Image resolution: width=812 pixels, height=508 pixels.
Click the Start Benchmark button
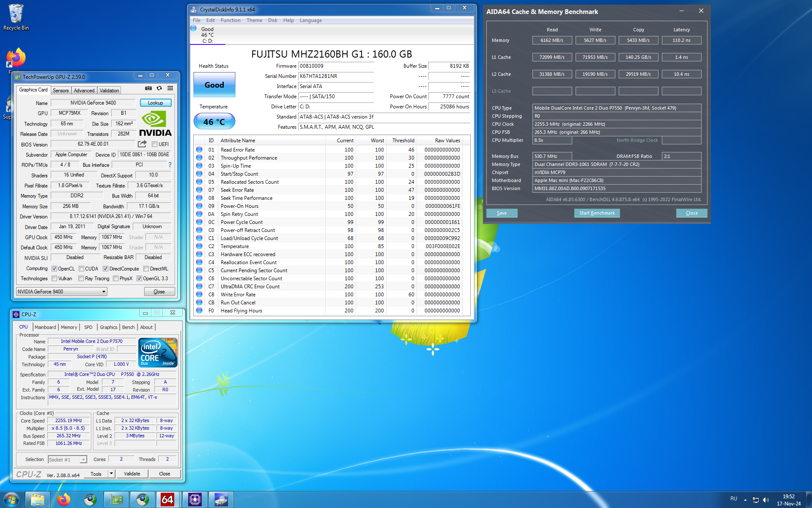597,213
